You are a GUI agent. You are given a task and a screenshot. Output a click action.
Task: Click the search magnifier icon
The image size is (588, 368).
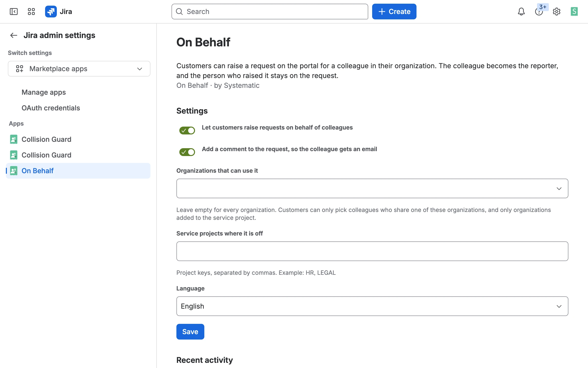coord(179,12)
